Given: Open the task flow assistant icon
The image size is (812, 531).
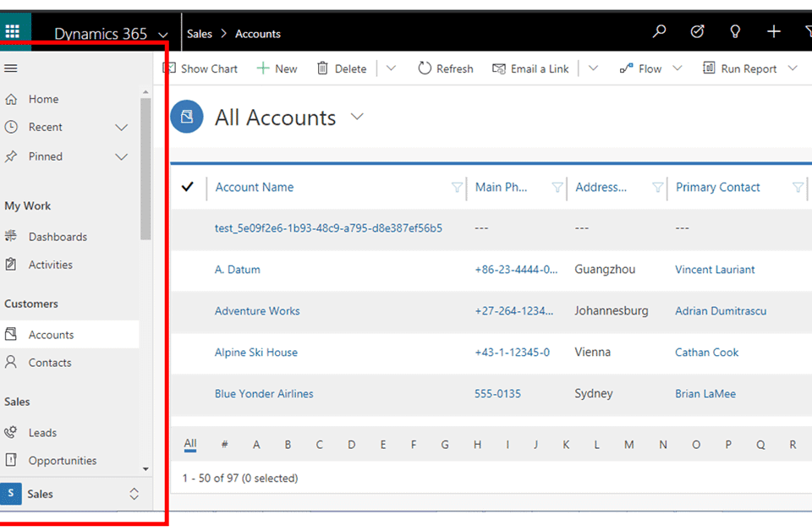Looking at the screenshot, I should point(697,32).
